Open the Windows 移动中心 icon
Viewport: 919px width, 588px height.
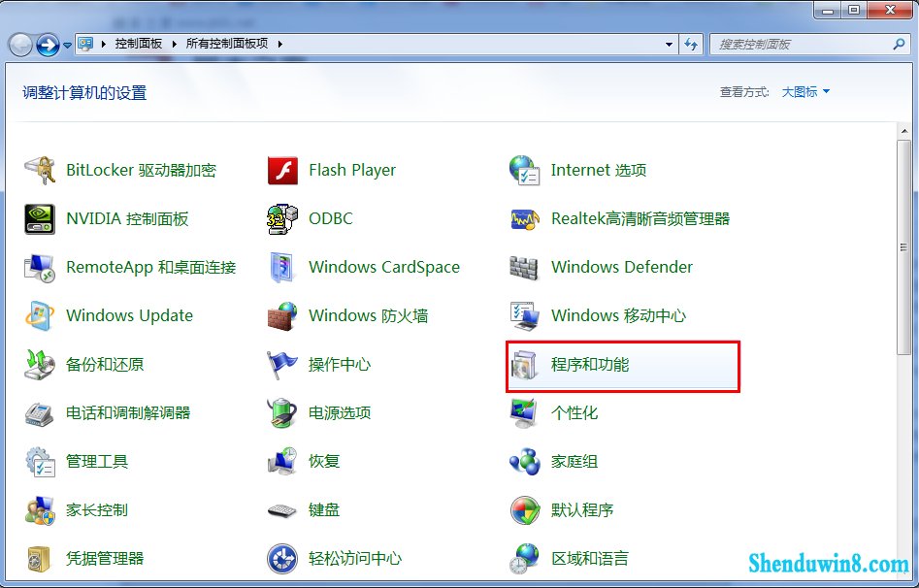click(x=525, y=316)
